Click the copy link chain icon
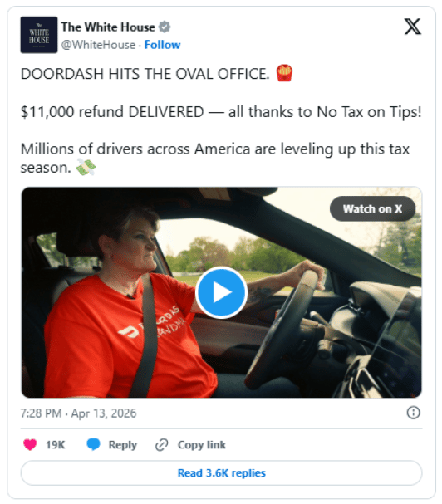 [161, 444]
